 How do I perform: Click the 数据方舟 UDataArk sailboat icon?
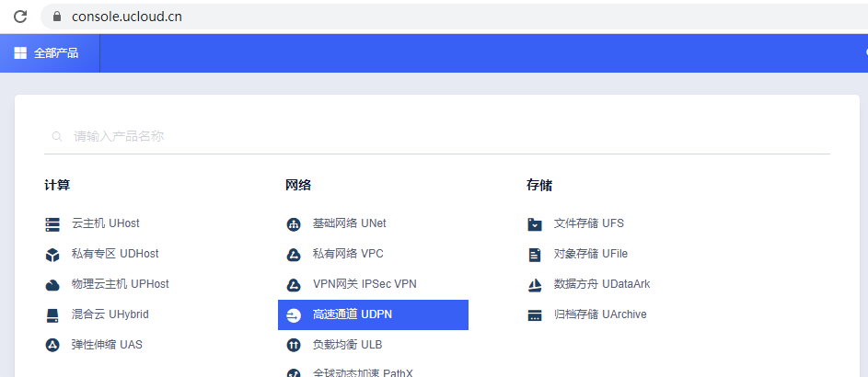coord(535,285)
